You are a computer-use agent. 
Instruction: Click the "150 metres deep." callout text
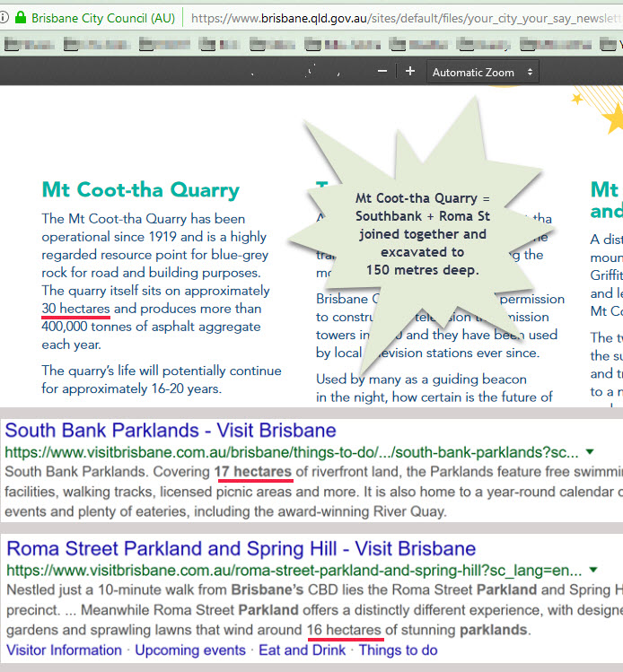point(422,270)
